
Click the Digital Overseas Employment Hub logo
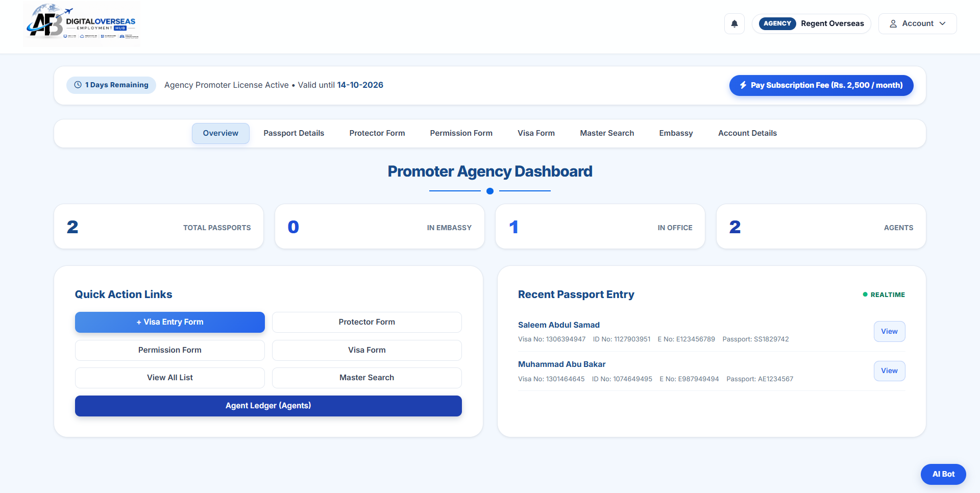[x=82, y=23]
